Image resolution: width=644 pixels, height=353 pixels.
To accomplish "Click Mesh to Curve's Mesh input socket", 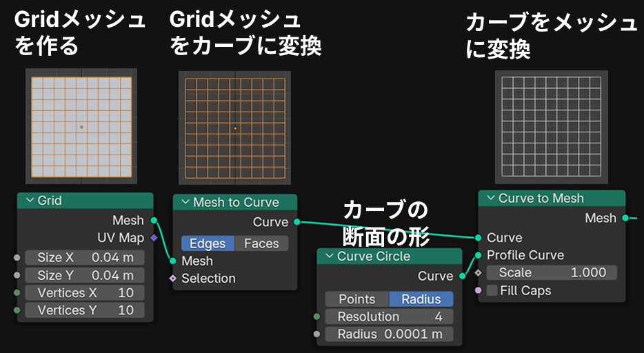I will pos(173,261).
